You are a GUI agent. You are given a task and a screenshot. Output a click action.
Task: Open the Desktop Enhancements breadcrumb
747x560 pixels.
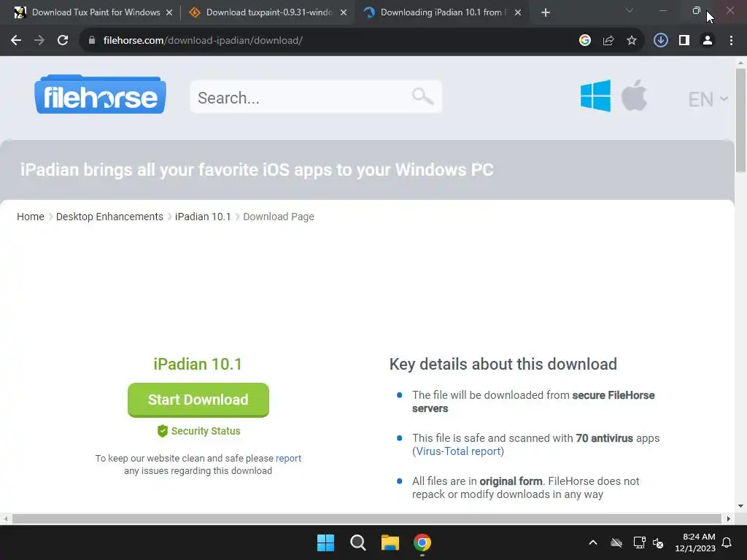pyautogui.click(x=109, y=217)
